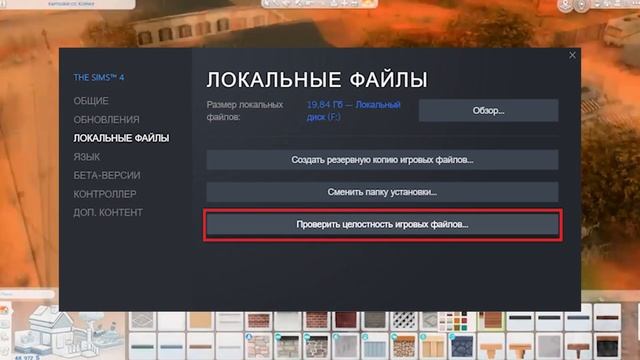This screenshot has width=640, height=360.
Task: Select ЛОКАЛЬНЫЕ ФАЙЛЫ in the sidebar
Action: pyautogui.click(x=121, y=138)
